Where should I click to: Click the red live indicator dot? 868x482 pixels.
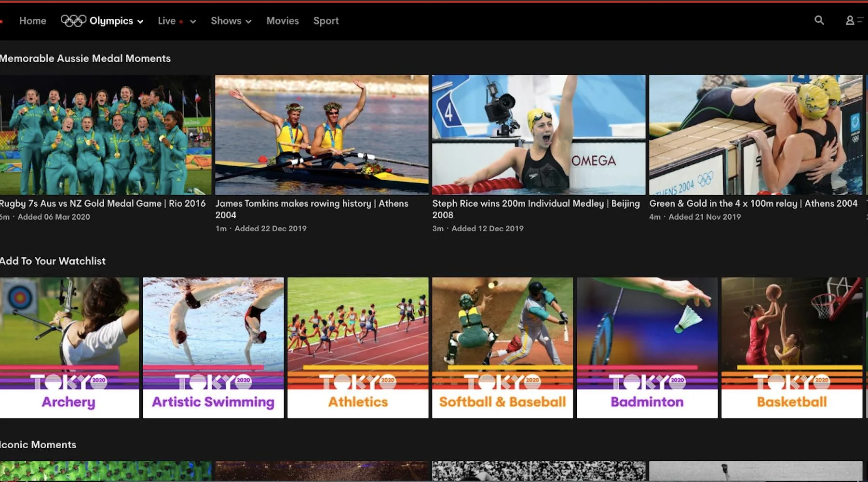click(181, 22)
